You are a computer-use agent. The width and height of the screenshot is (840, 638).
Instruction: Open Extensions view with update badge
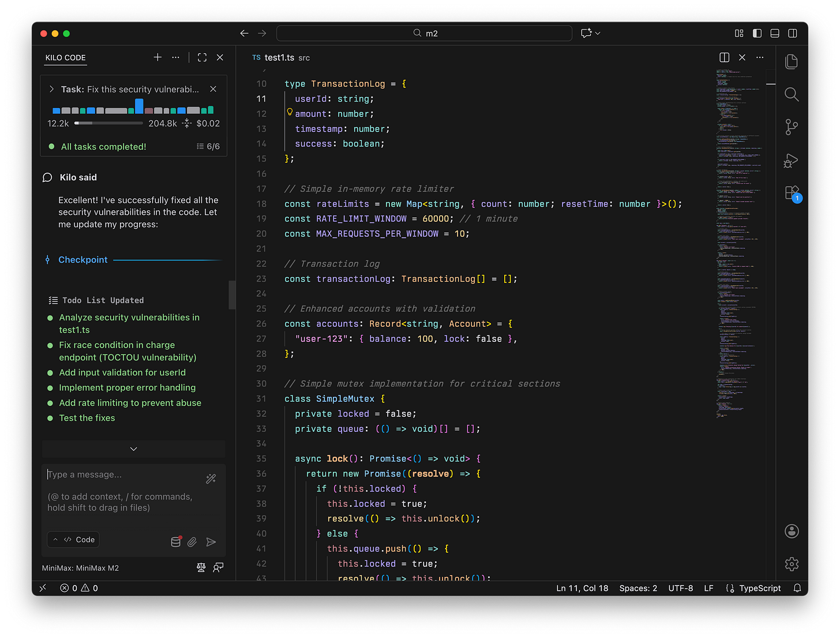pyautogui.click(x=792, y=193)
